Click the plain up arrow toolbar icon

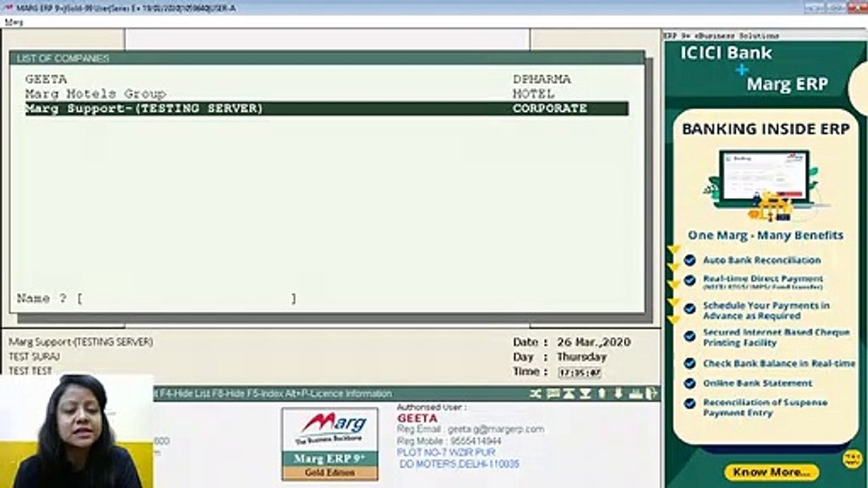pos(602,394)
